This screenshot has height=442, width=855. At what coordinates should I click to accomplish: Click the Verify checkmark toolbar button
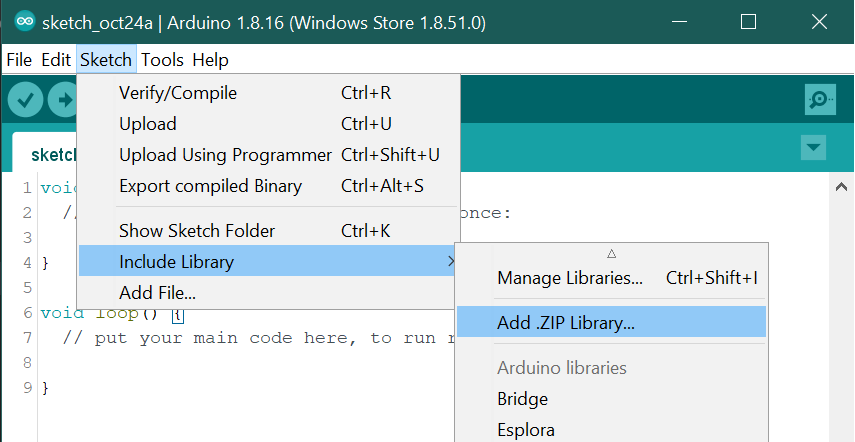pyautogui.click(x=25, y=100)
